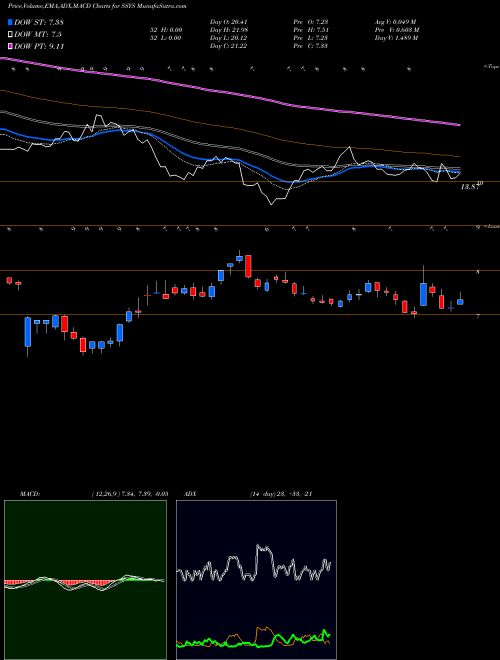Click the Avg V: 0.949 M value

point(396,22)
